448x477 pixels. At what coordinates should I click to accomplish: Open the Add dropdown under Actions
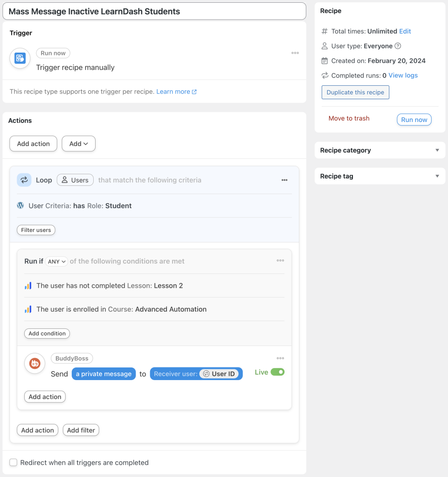pyautogui.click(x=78, y=143)
